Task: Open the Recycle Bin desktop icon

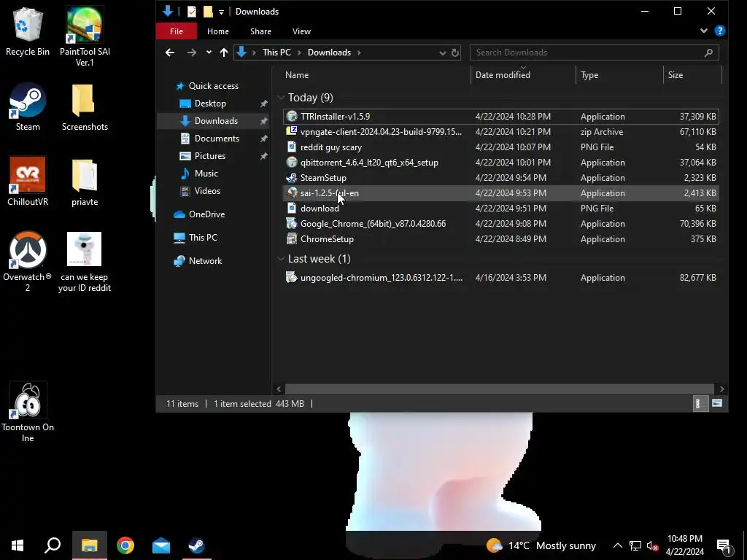Action: point(27,31)
